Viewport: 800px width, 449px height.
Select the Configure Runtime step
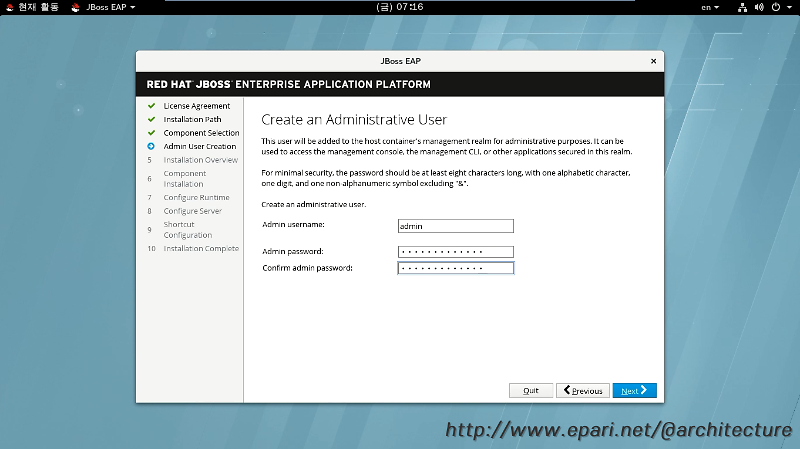pos(196,197)
